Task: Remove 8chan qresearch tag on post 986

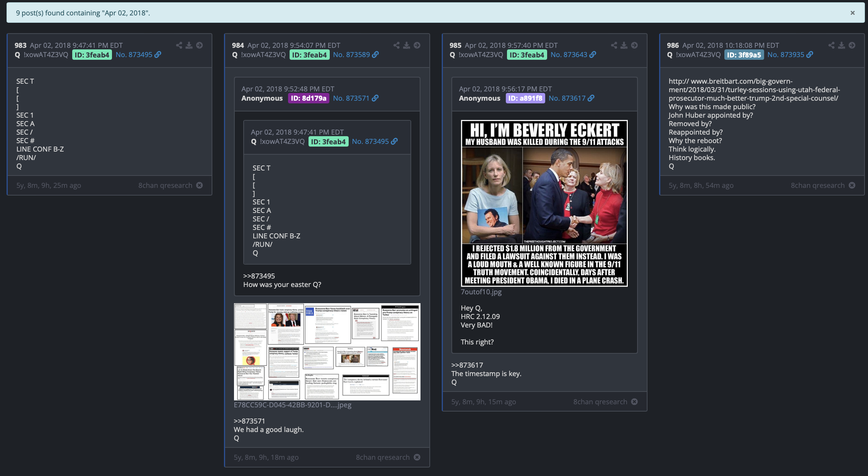Action: point(852,186)
